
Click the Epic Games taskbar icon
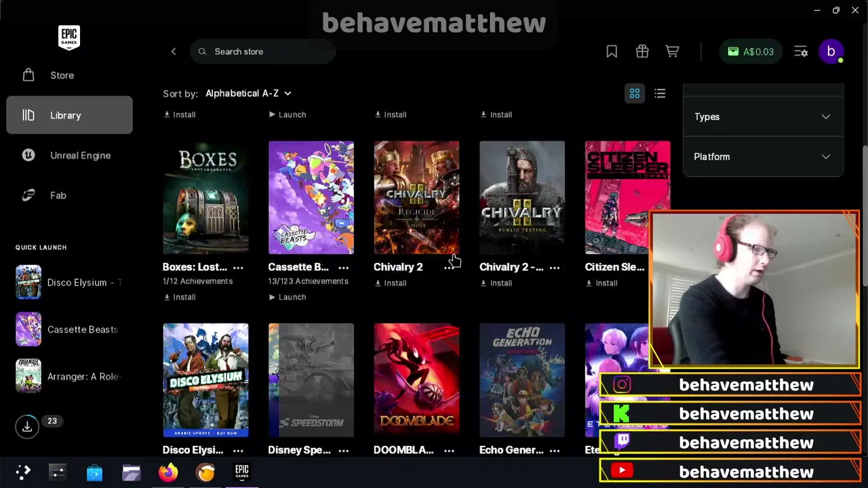click(x=242, y=472)
